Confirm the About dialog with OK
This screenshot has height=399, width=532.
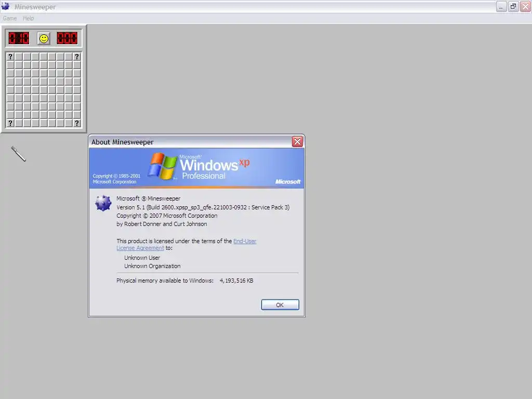click(x=280, y=304)
